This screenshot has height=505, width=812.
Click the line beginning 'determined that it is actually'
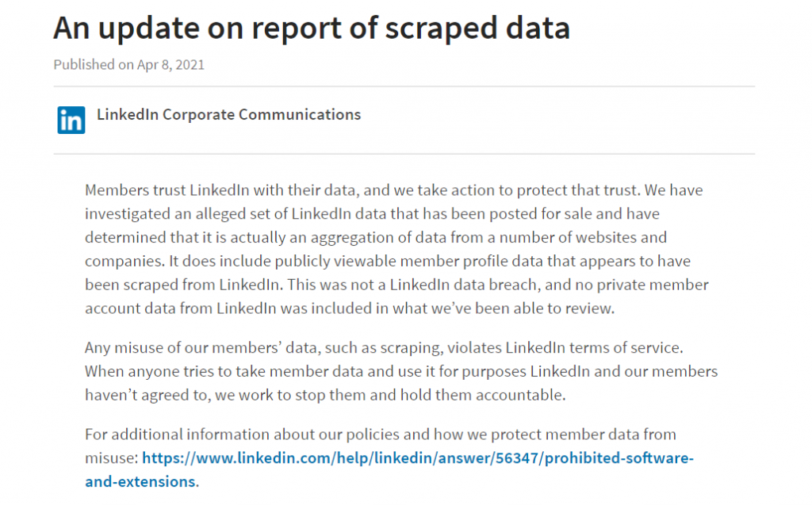[376, 237]
